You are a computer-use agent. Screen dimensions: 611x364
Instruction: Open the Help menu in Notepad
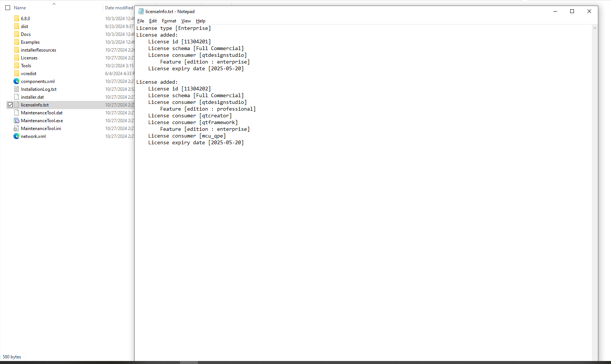201,21
